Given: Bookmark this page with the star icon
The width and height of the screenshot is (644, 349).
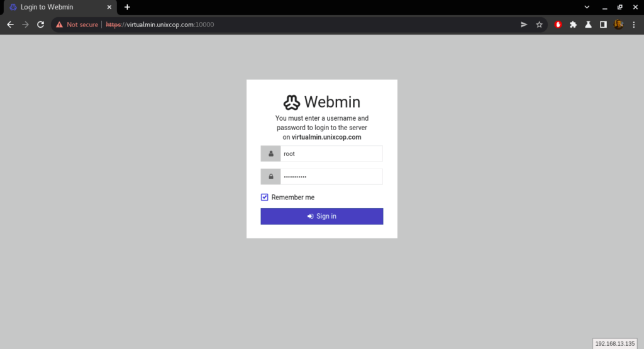Looking at the screenshot, I should (x=539, y=25).
